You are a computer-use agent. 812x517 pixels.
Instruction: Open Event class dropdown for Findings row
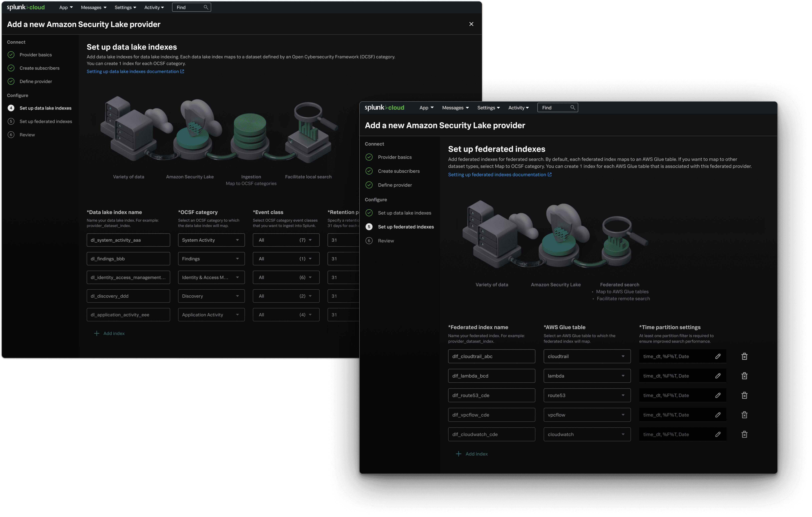click(x=286, y=259)
